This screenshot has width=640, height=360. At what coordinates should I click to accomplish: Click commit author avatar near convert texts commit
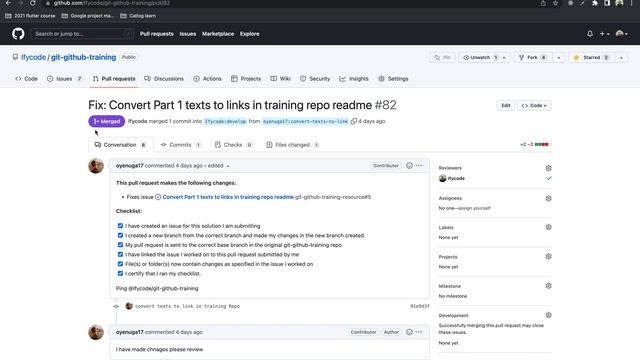point(129,306)
